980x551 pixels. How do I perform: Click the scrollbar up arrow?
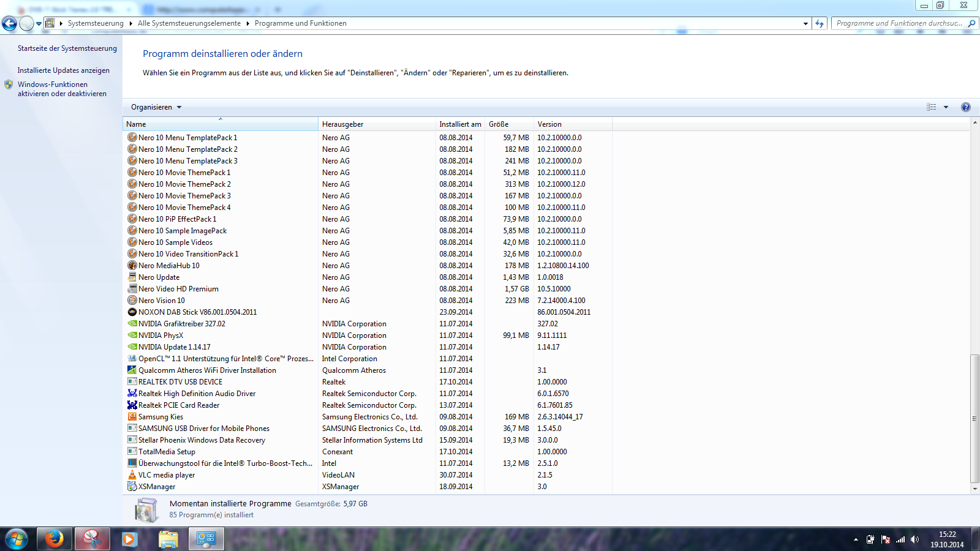974,122
